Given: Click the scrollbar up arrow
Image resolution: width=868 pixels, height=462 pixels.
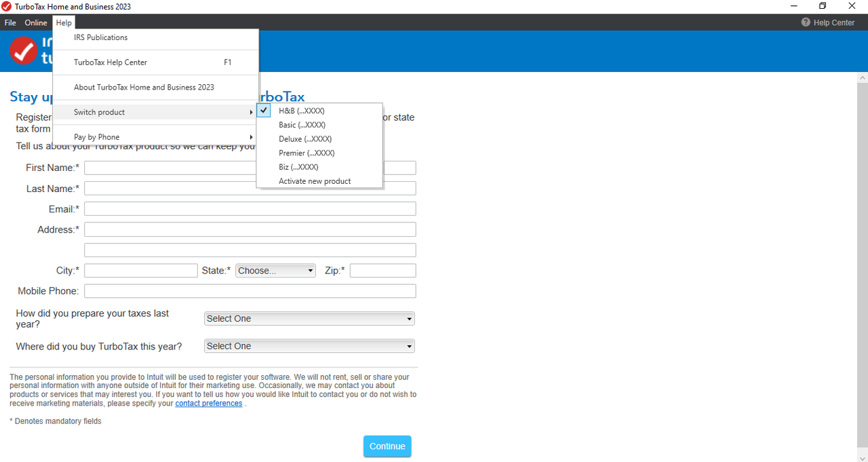Looking at the screenshot, I should pyautogui.click(x=863, y=77).
